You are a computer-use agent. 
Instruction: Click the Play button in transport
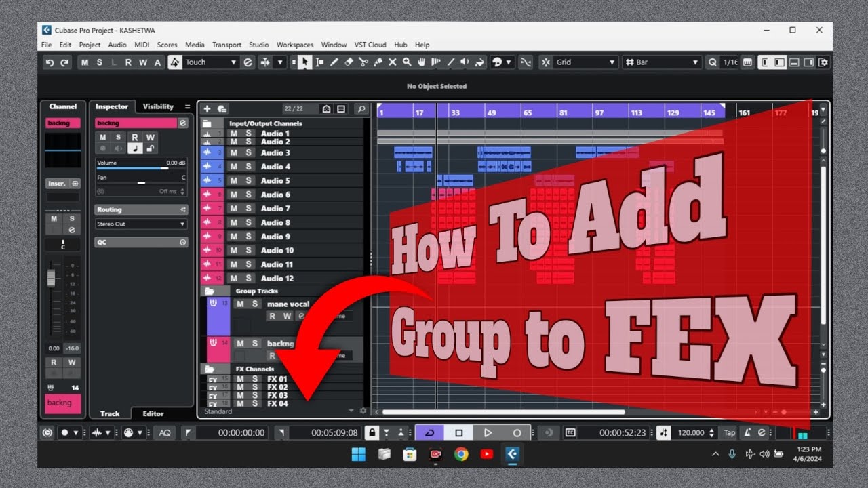488,432
